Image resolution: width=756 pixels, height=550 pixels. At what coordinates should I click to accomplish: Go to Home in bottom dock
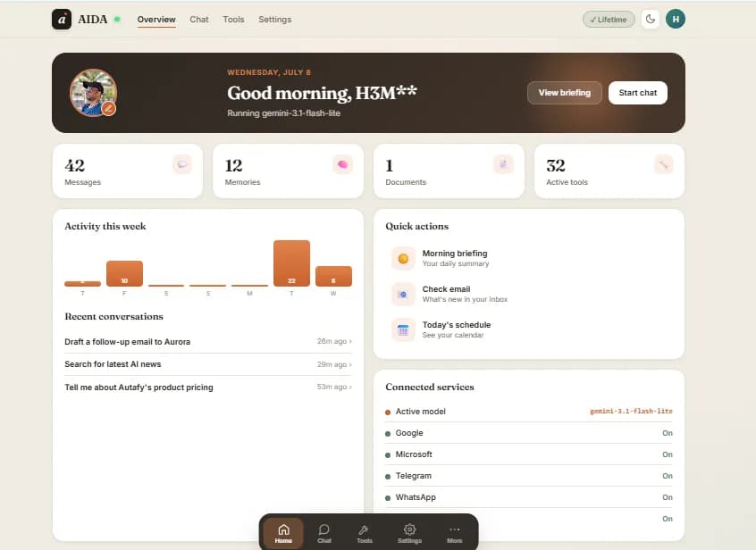(283, 533)
